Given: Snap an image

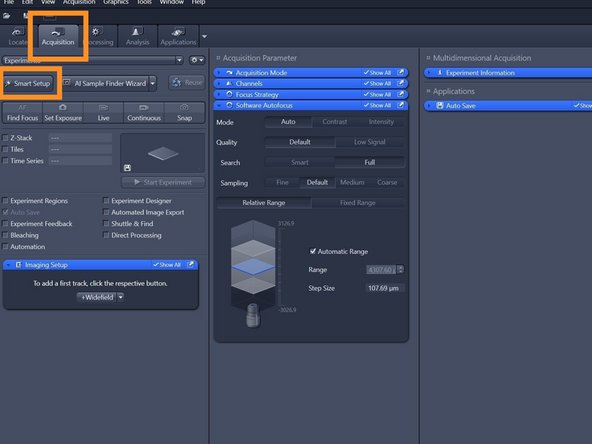Looking at the screenshot, I should pyautogui.click(x=185, y=113).
